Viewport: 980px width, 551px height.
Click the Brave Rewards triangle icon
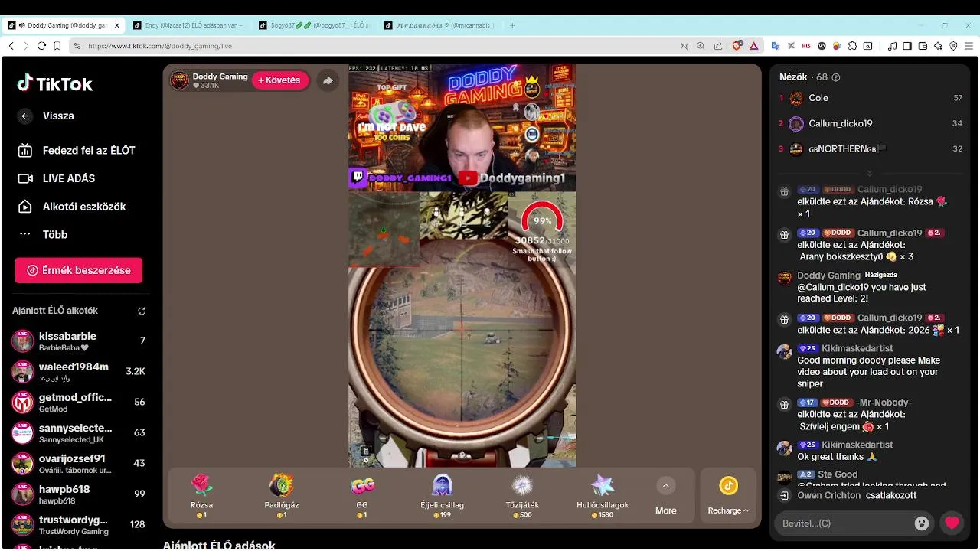(753, 46)
